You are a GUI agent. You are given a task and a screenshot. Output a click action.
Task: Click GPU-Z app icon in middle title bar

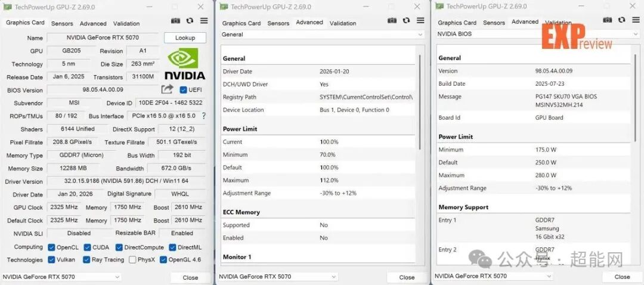coord(224,7)
